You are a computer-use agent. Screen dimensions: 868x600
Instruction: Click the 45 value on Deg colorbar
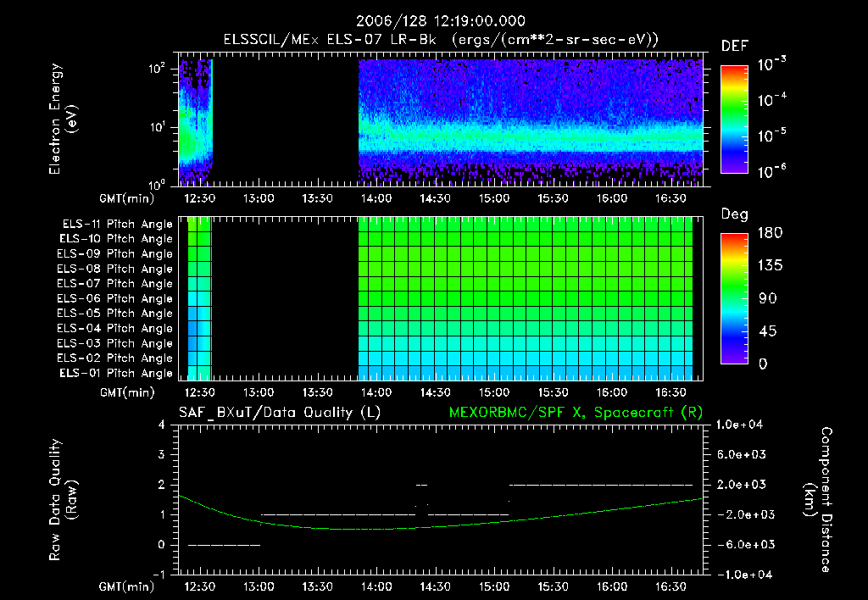pos(768,331)
